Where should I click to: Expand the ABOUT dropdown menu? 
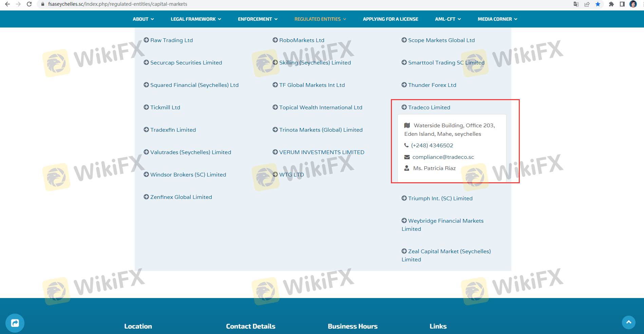coord(143,19)
